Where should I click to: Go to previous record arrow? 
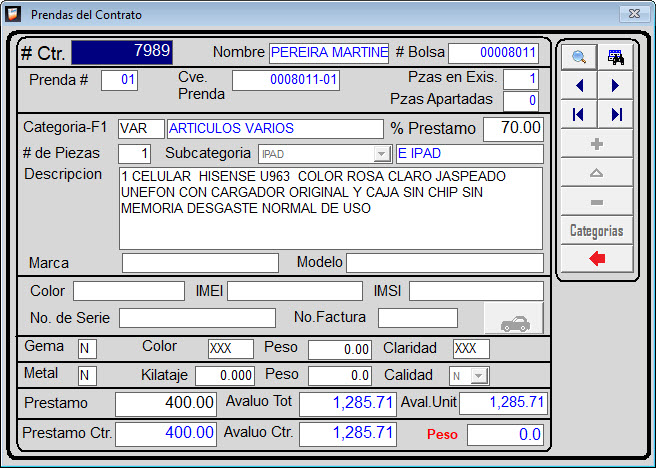pyautogui.click(x=579, y=86)
